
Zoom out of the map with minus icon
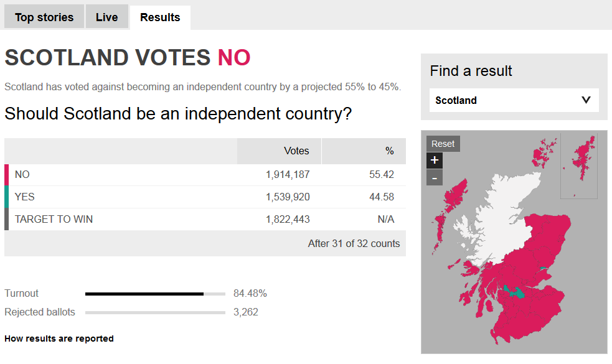(x=435, y=178)
